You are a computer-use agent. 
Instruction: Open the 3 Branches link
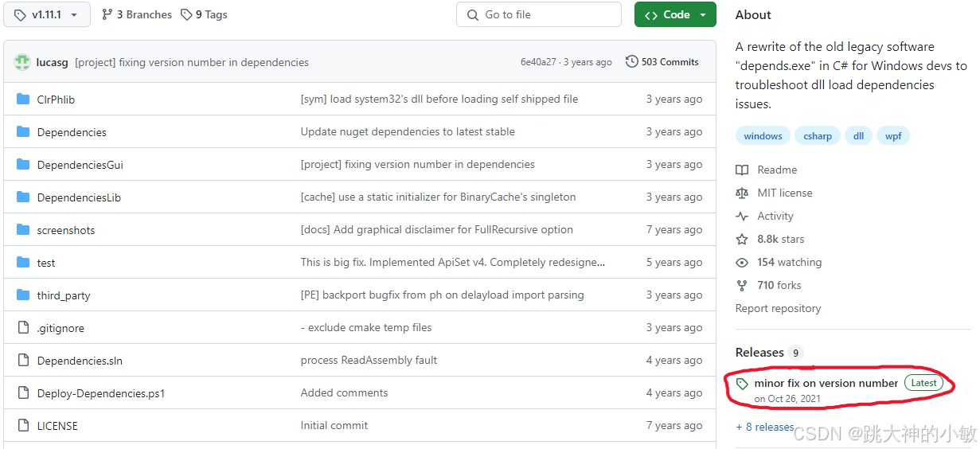pyautogui.click(x=137, y=14)
